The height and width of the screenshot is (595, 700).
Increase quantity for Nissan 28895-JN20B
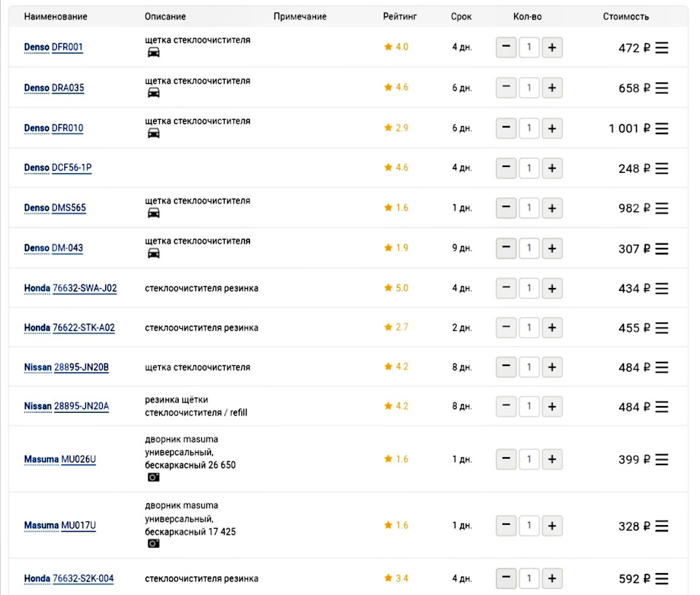(x=552, y=367)
